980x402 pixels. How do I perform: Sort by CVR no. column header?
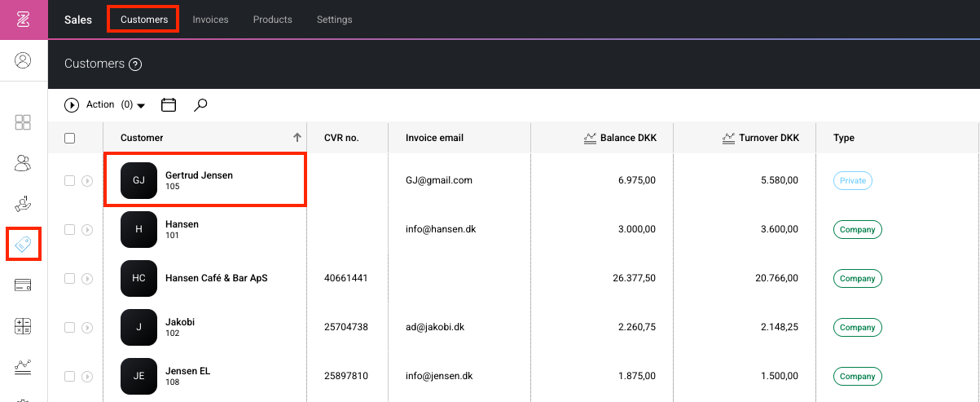(341, 138)
